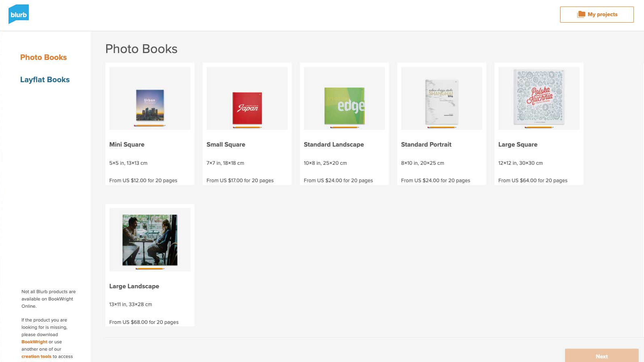The width and height of the screenshot is (644, 362).
Task: Click the folder icon in My projects
Action: pos(581,14)
